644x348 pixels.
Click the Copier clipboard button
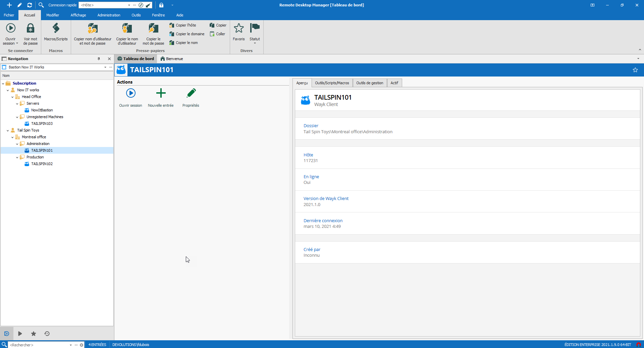218,25
